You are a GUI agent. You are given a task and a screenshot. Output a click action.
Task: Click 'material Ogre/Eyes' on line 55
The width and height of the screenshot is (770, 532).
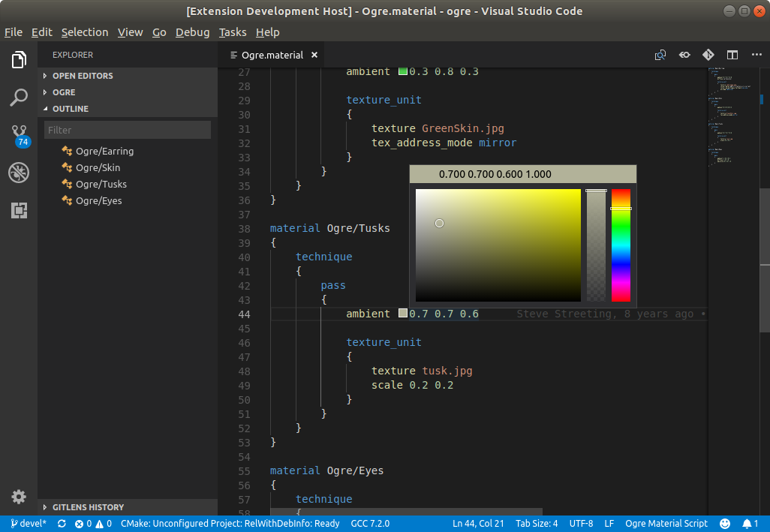click(326, 470)
